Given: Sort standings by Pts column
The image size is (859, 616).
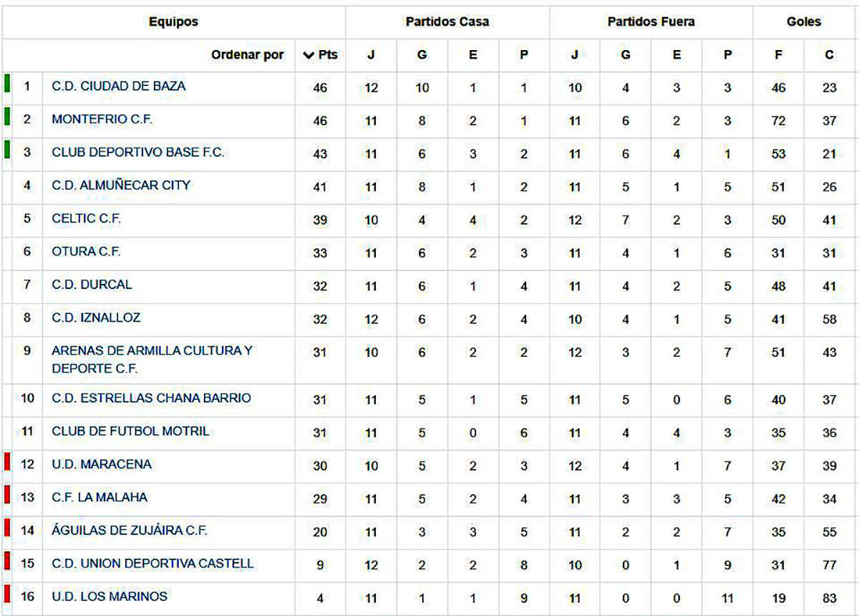Looking at the screenshot, I should (x=321, y=55).
